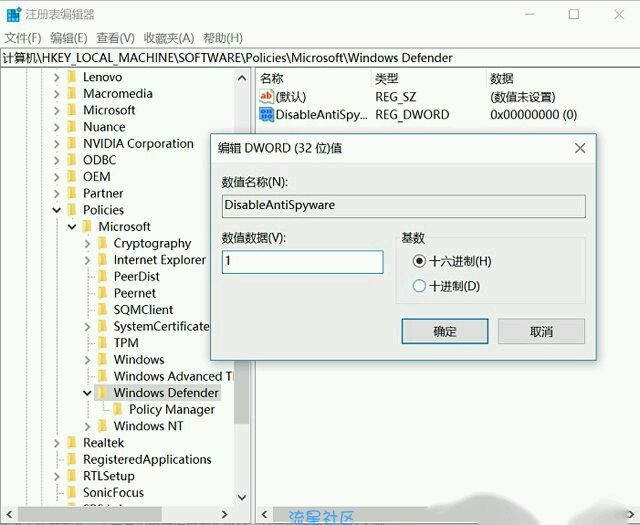
Task: Click the SonicFocus folder icon
Action: click(x=72, y=493)
